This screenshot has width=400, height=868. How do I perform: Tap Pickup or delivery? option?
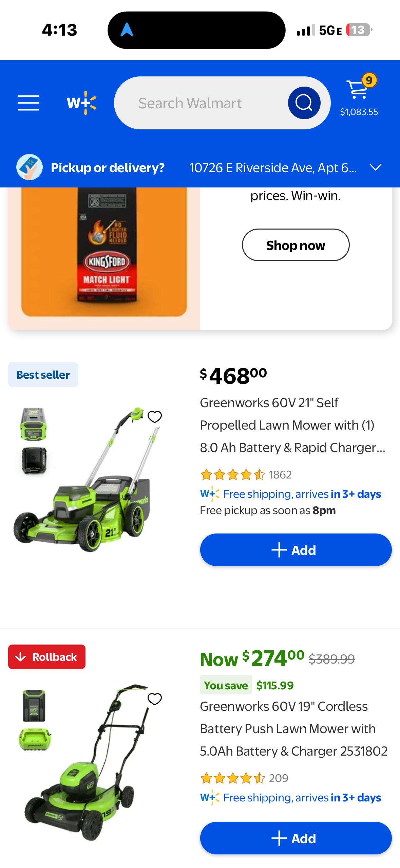[108, 168]
